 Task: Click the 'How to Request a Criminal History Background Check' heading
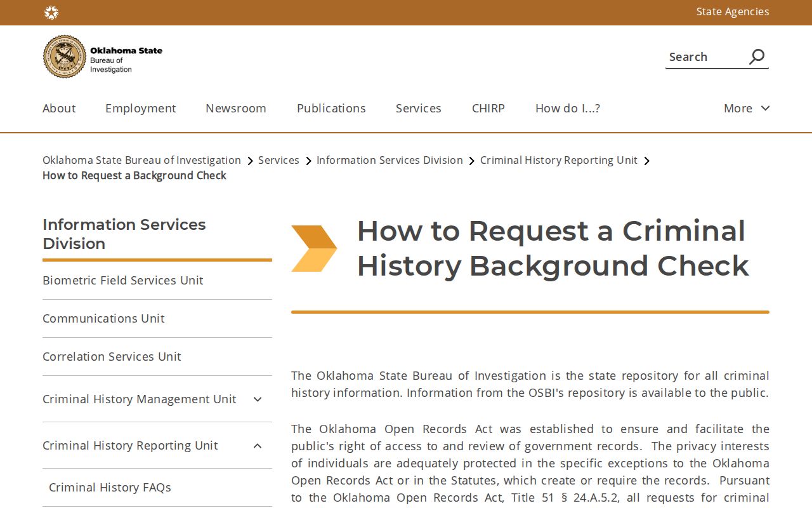pyautogui.click(x=553, y=248)
